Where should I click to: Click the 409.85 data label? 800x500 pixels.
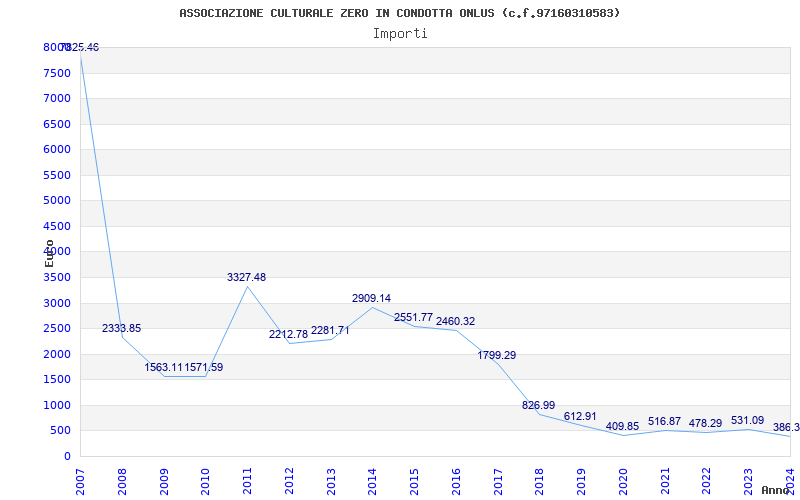(622, 427)
